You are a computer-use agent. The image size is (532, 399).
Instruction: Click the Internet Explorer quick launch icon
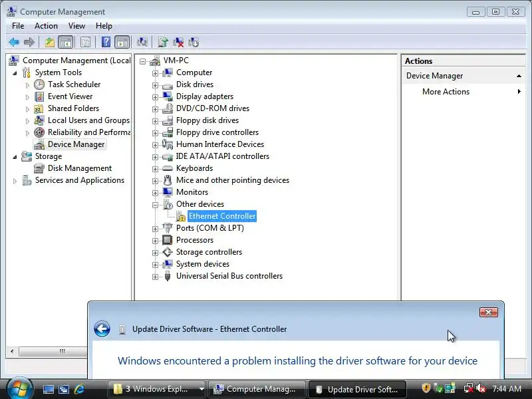(x=80, y=389)
